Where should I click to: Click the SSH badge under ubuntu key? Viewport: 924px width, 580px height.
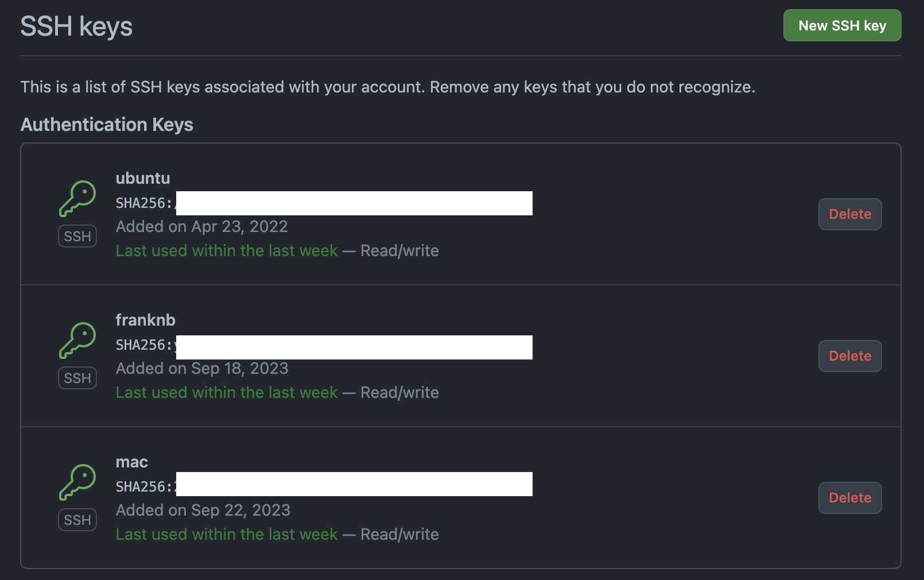[x=77, y=236]
